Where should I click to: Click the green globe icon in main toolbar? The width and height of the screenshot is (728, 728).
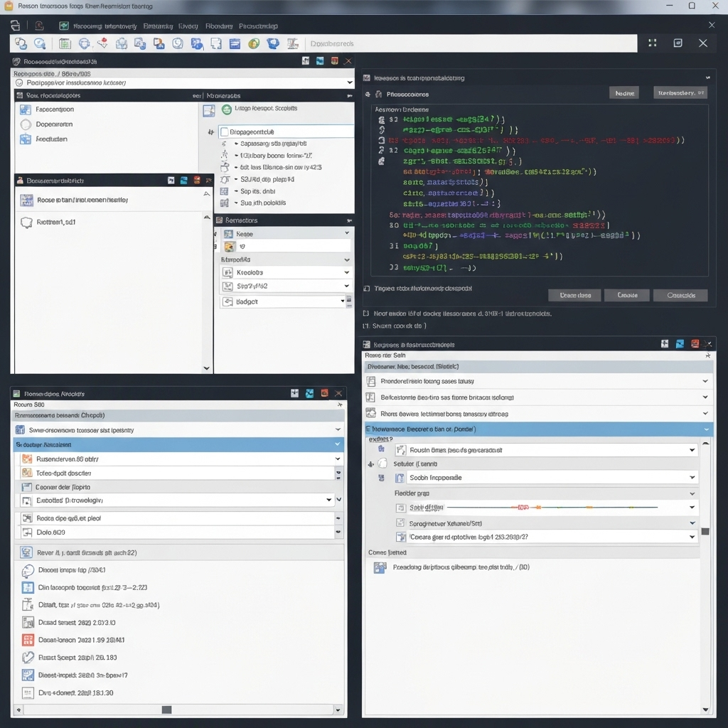click(254, 43)
